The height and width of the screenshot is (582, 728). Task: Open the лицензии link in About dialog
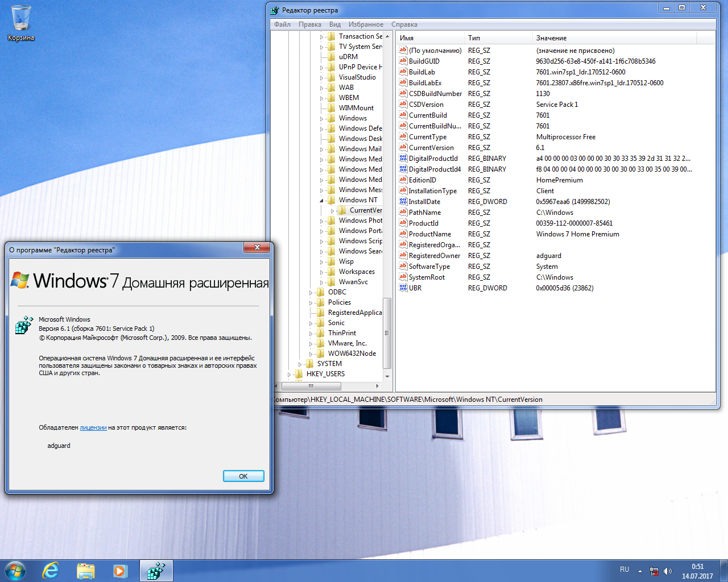pos(93,427)
